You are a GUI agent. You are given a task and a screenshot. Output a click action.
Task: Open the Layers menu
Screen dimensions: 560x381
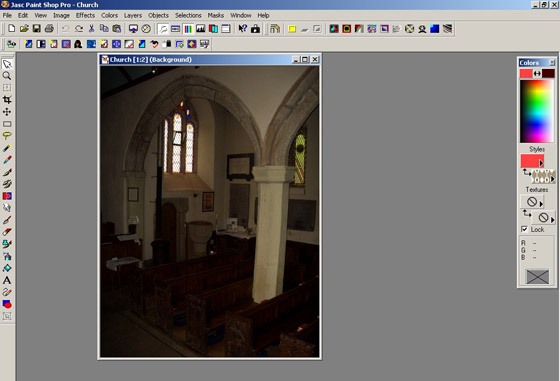coord(133,15)
